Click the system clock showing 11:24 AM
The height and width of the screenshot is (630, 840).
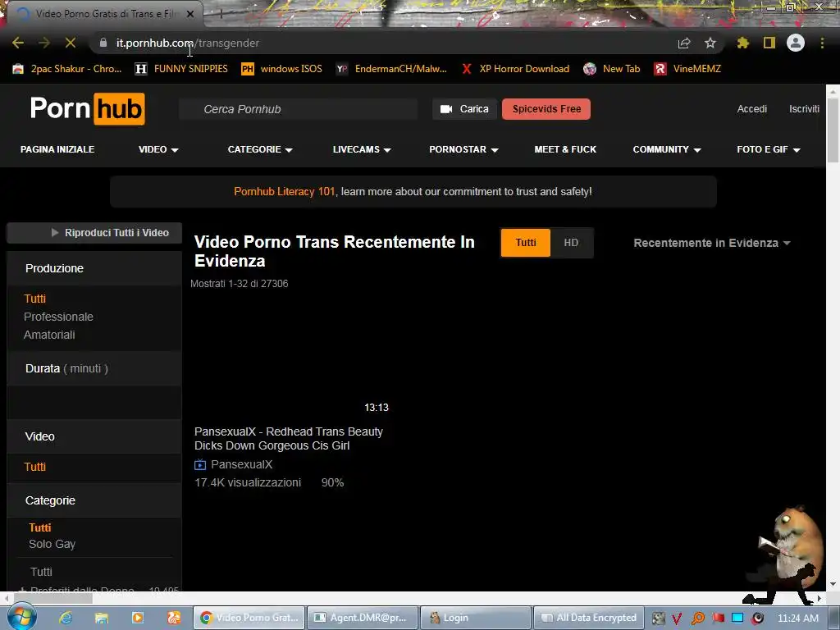click(x=797, y=619)
